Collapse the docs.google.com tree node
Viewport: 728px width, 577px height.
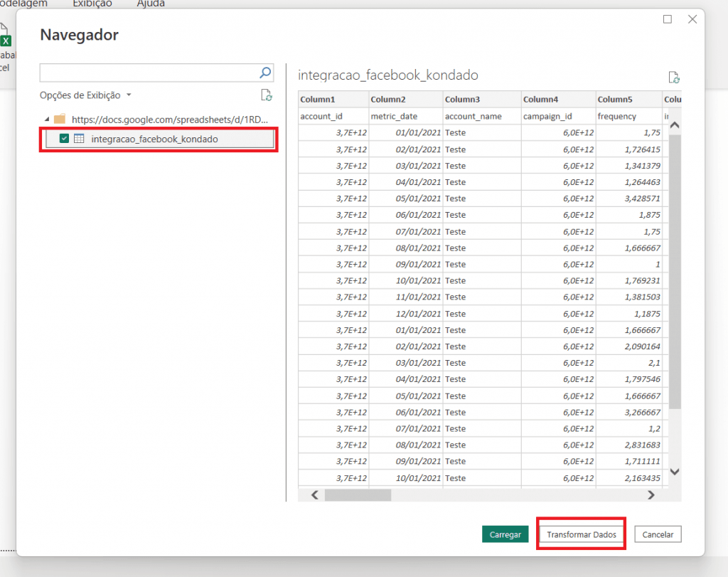[x=47, y=119]
